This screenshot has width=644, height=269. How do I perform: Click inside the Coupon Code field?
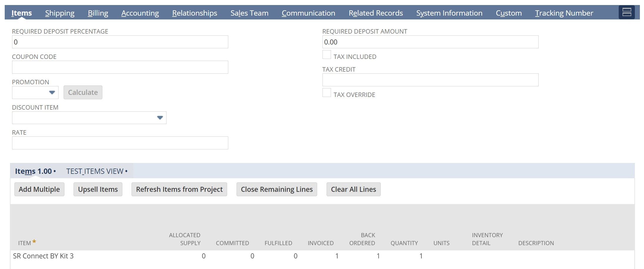pos(120,67)
